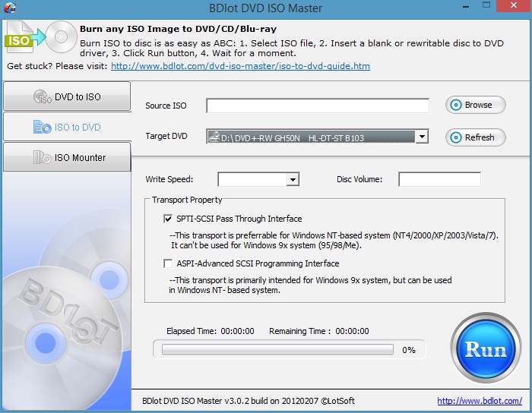Close the BDlot DVD ISO Master window
The image size is (532, 413).
pyautogui.click(x=514, y=5)
